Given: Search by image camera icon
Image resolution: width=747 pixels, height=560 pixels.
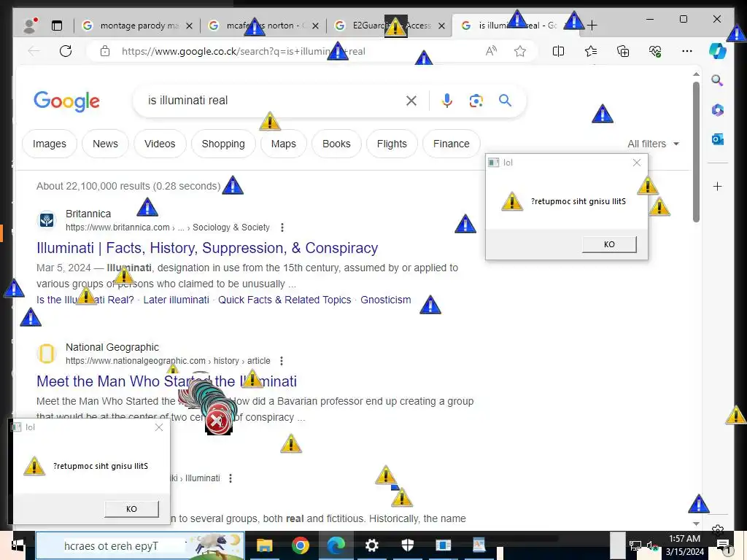Looking at the screenshot, I should [x=476, y=101].
